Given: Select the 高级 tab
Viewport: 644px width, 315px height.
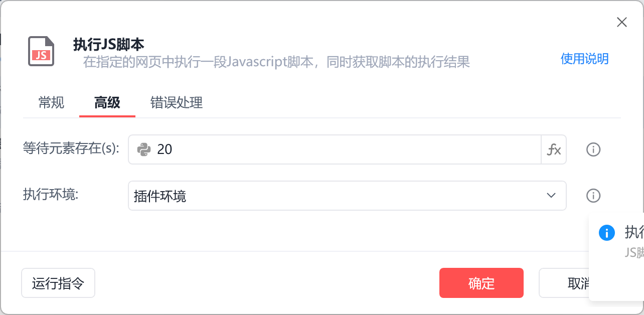Looking at the screenshot, I should (107, 103).
